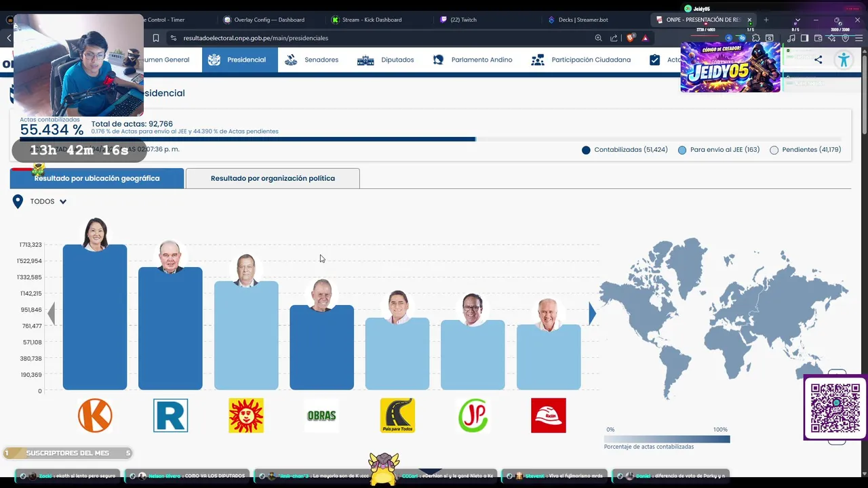Click the zoom magnifier icon in address bar
Screen dimensions: 868x488
pos(598,38)
